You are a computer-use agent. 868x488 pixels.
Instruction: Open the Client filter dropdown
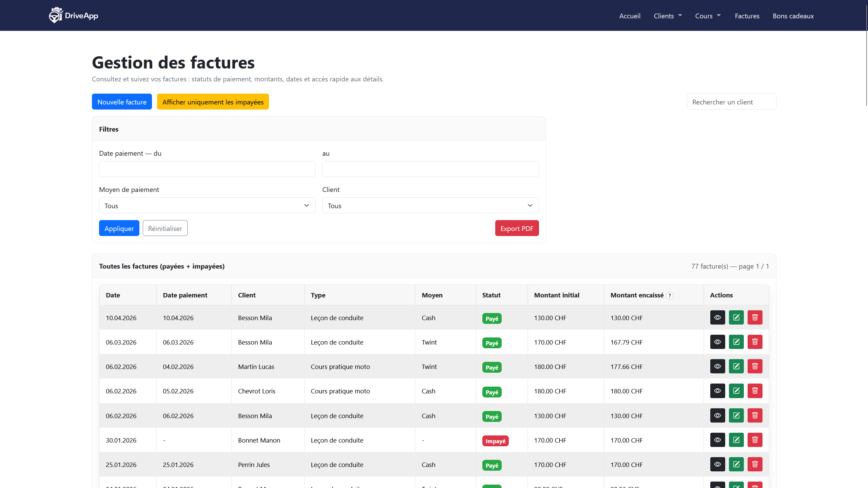tap(430, 206)
